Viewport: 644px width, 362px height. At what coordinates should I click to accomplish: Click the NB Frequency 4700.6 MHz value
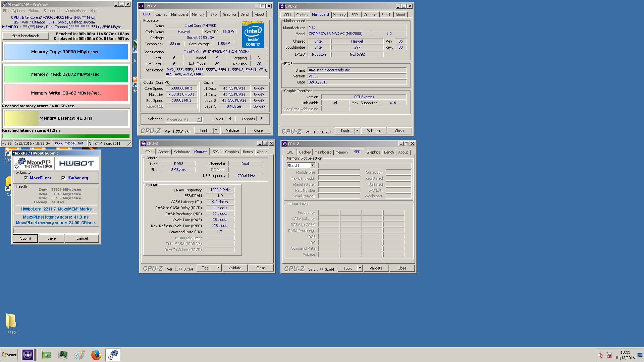pos(245,176)
